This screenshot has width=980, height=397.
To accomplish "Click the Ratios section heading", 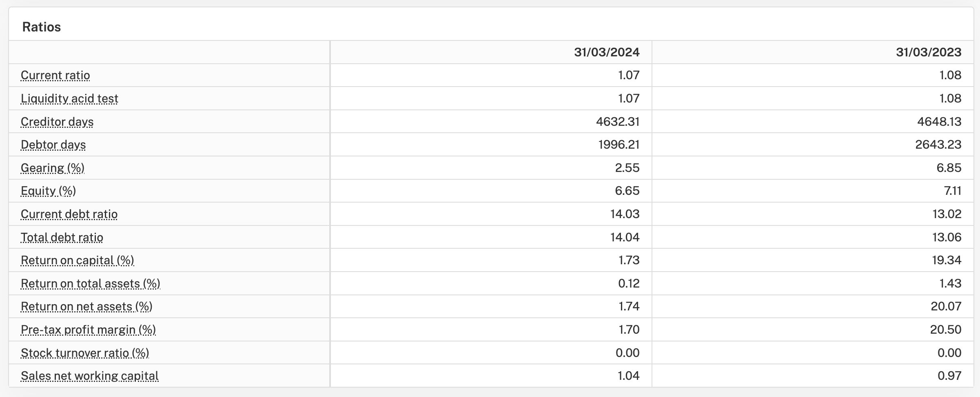I will (x=42, y=27).
